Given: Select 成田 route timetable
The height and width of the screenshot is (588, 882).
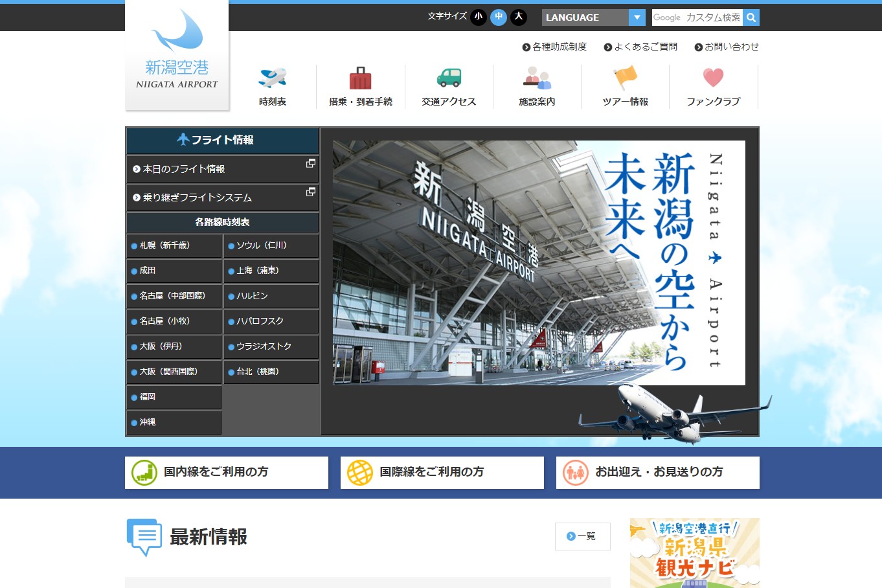Looking at the screenshot, I should point(174,271).
